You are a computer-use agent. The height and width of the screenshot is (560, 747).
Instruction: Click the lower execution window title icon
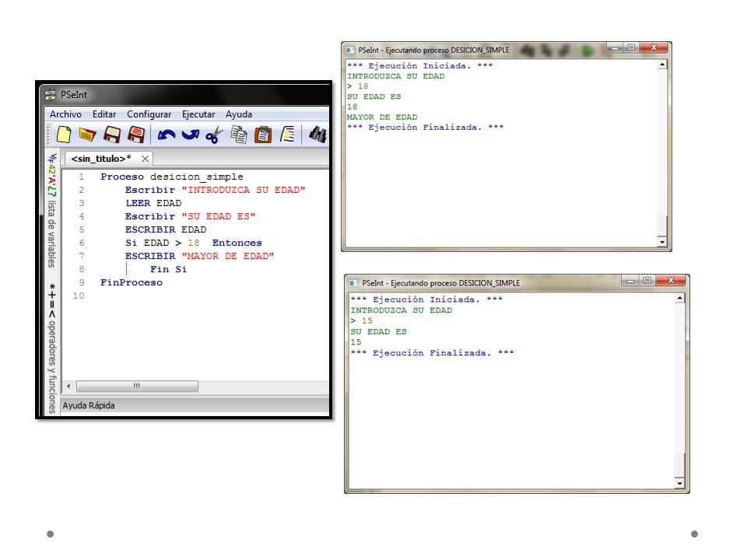[x=354, y=283]
